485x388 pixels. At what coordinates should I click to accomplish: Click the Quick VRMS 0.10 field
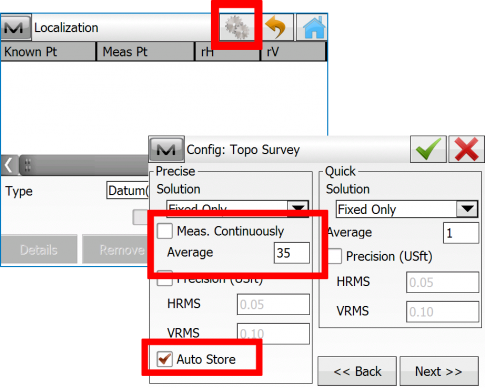pos(442,312)
